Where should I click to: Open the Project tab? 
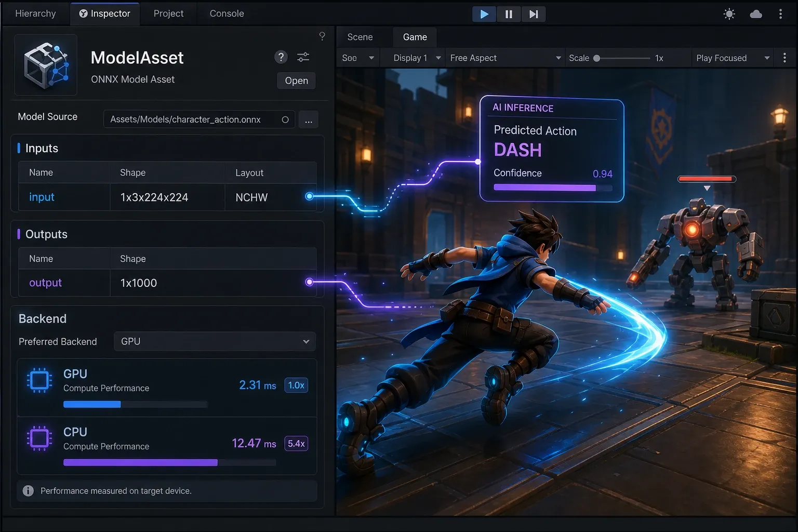tap(168, 14)
